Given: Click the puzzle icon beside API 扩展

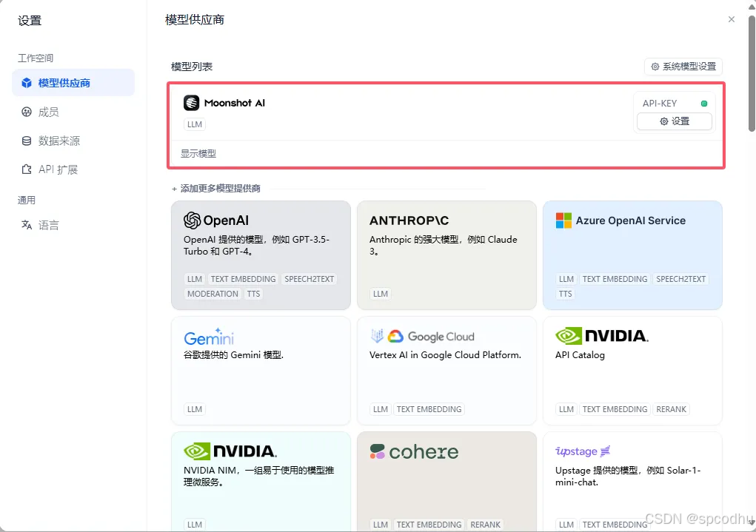Looking at the screenshot, I should pyautogui.click(x=27, y=169).
